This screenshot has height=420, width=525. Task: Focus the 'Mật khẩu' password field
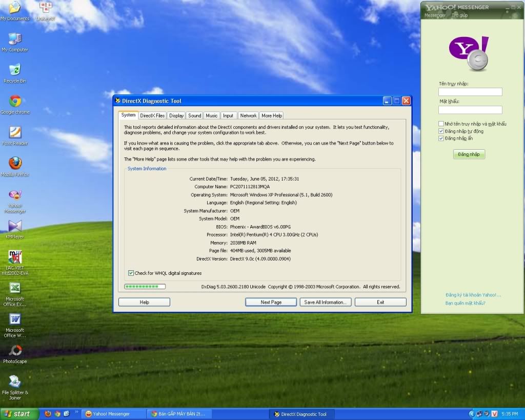click(x=470, y=110)
